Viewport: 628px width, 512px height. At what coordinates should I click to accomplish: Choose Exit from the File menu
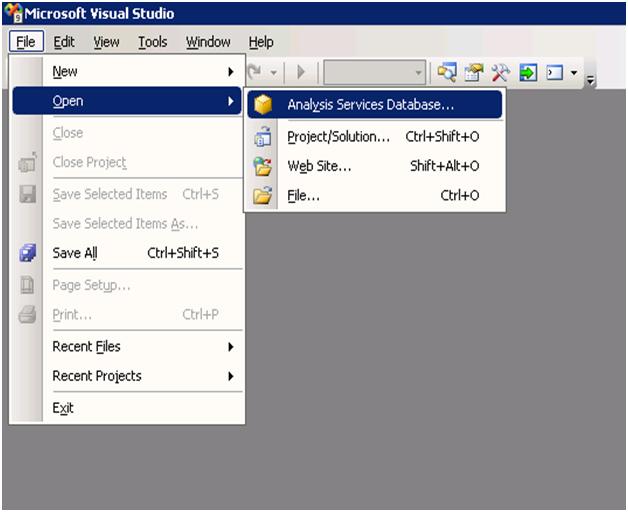click(127, 408)
